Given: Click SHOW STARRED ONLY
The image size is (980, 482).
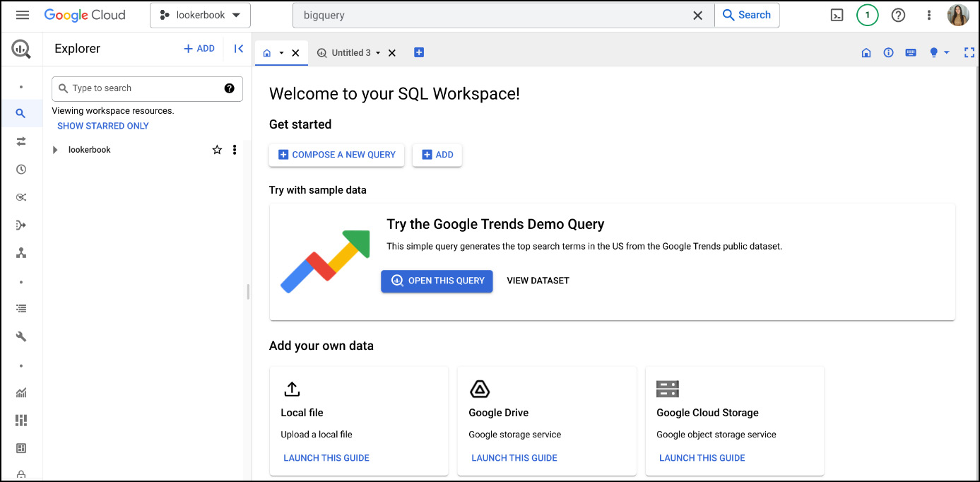Looking at the screenshot, I should pyautogui.click(x=103, y=126).
